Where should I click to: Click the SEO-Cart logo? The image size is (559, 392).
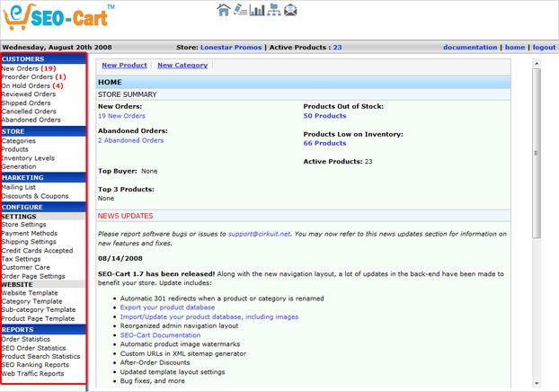pos(58,17)
